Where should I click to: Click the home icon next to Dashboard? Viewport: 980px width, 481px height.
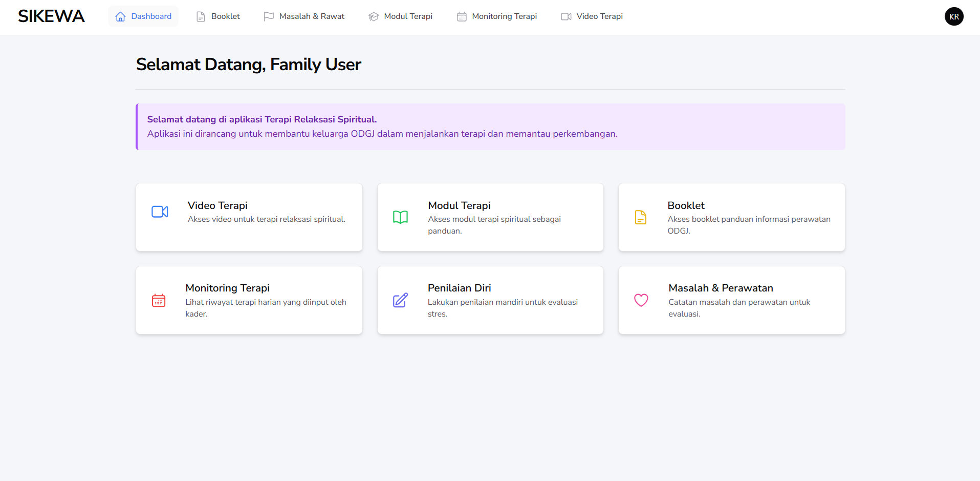(120, 16)
